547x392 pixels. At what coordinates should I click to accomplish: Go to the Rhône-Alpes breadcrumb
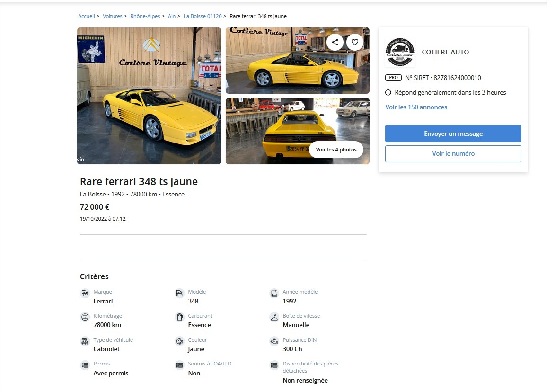coord(145,16)
